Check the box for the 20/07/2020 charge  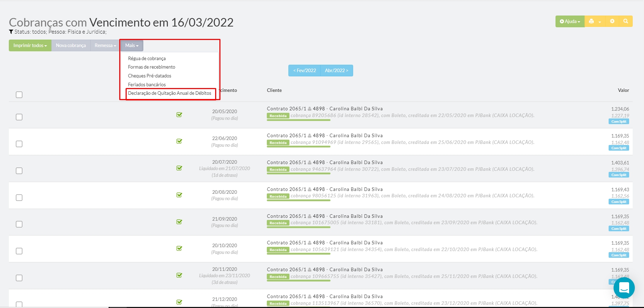(19, 171)
